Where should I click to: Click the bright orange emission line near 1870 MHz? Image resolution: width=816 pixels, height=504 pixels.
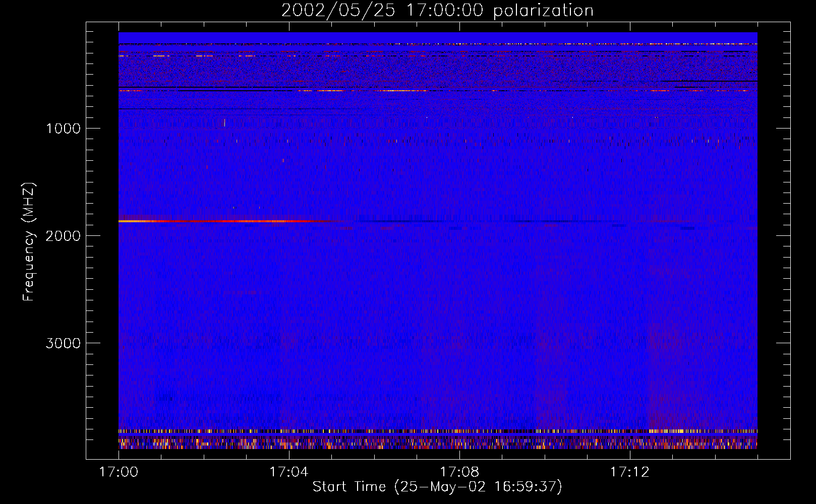pyautogui.click(x=227, y=221)
